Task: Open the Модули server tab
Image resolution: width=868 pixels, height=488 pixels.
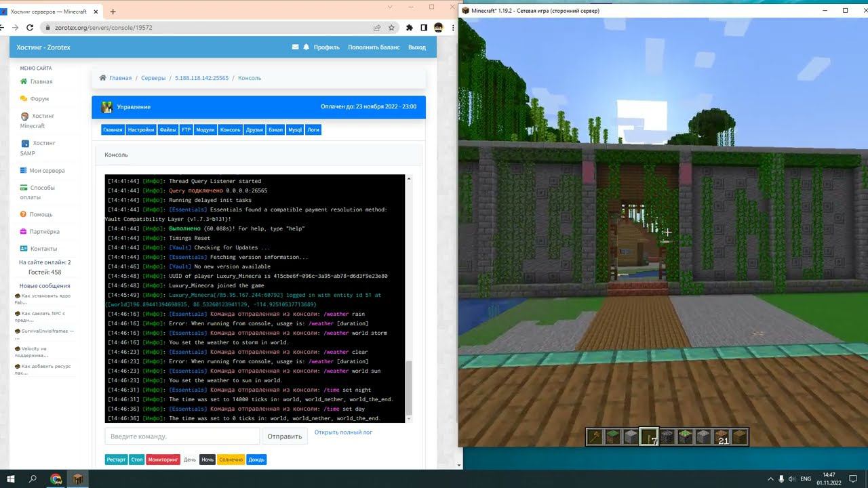Action: 205,129
